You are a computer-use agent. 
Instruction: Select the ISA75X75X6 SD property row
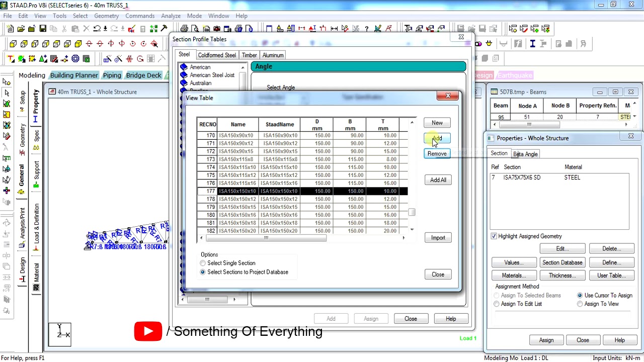click(x=559, y=177)
